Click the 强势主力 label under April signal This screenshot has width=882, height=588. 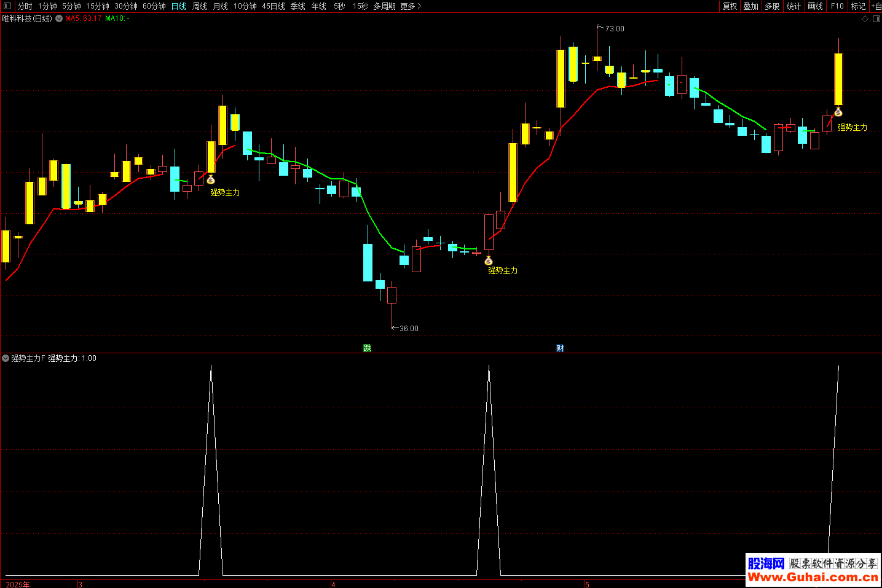(503, 270)
